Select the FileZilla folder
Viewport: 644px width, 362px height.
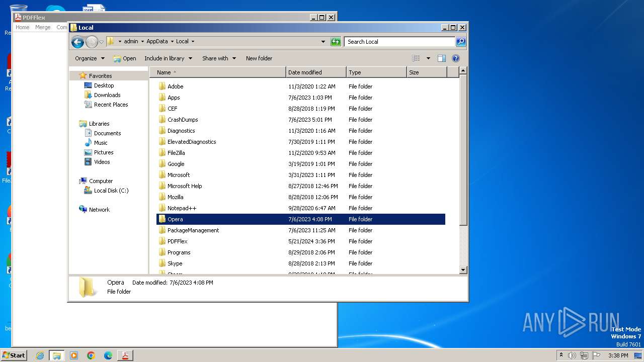point(176,153)
